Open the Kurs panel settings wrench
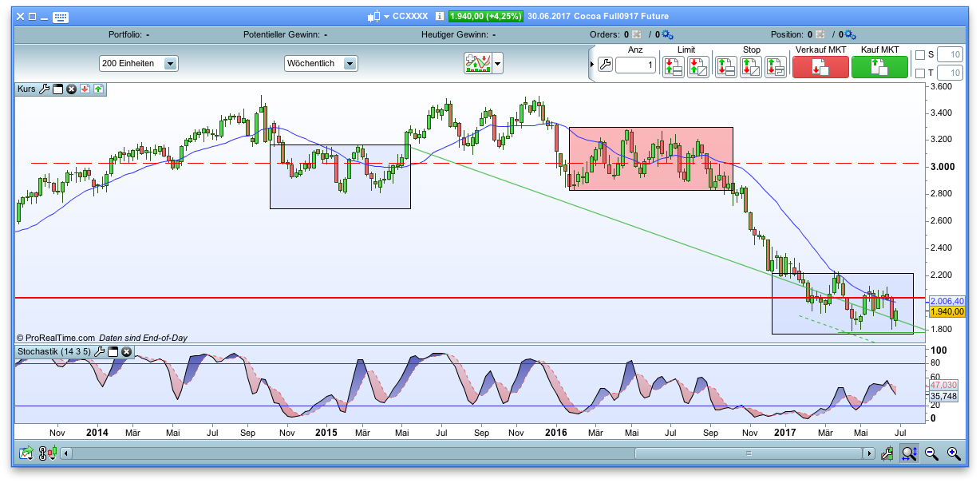Viewport: 980px width, 483px height. tap(44, 89)
